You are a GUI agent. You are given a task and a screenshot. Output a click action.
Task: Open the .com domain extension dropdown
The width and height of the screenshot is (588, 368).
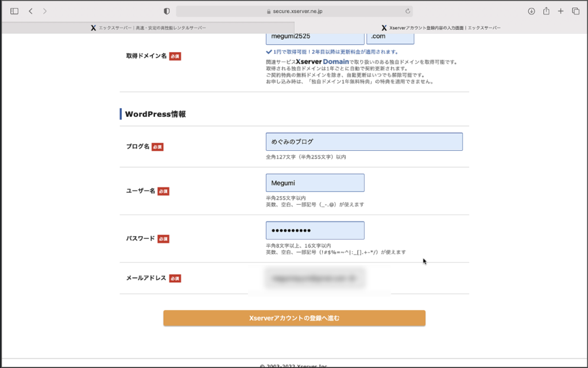tap(390, 38)
